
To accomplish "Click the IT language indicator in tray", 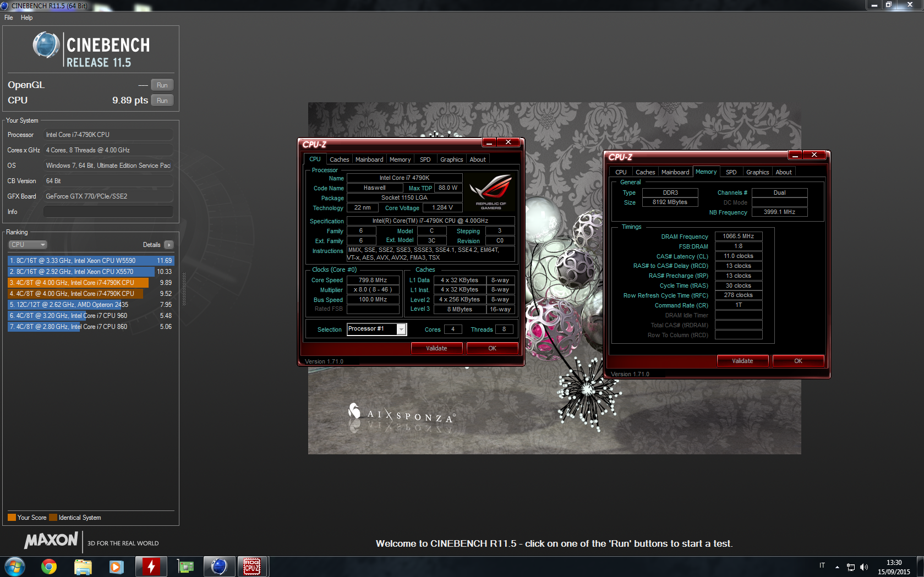I will point(822,565).
